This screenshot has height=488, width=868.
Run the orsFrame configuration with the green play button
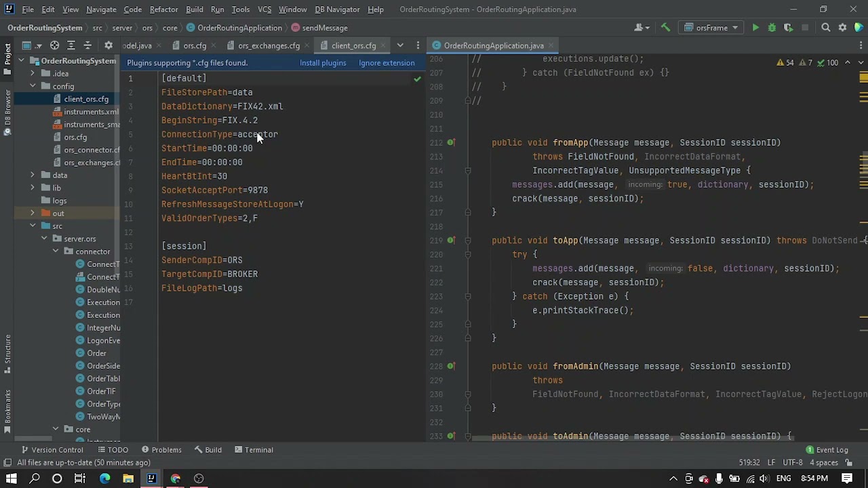755,28
